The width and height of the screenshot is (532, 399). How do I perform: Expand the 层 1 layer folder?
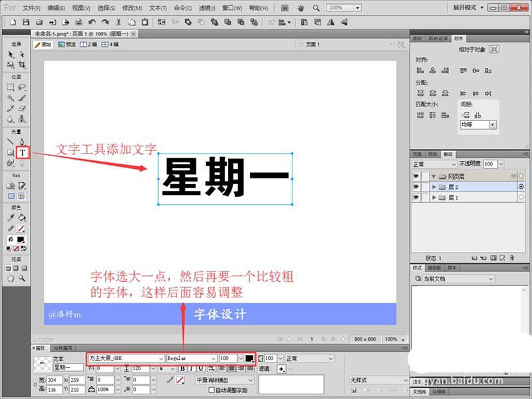pyautogui.click(x=434, y=198)
